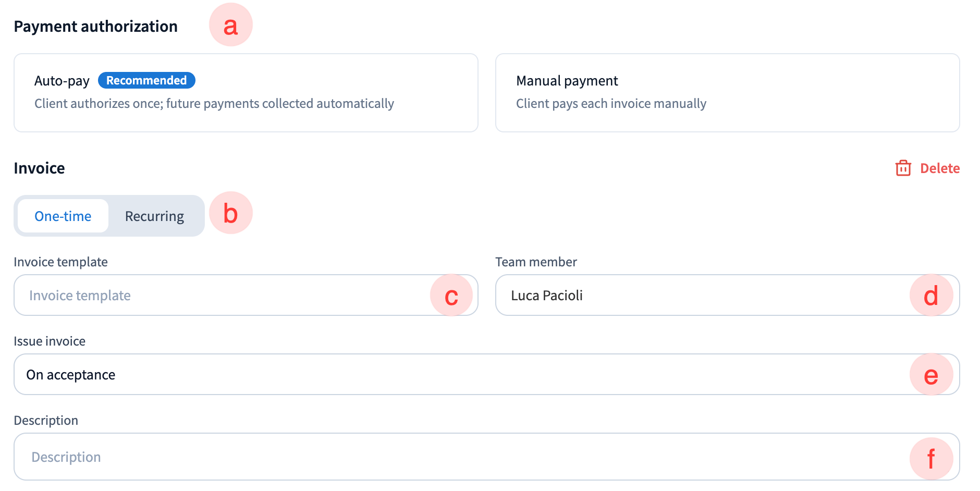Click the blue Recommended badge
This screenshot has width=980, height=491.
click(x=146, y=80)
